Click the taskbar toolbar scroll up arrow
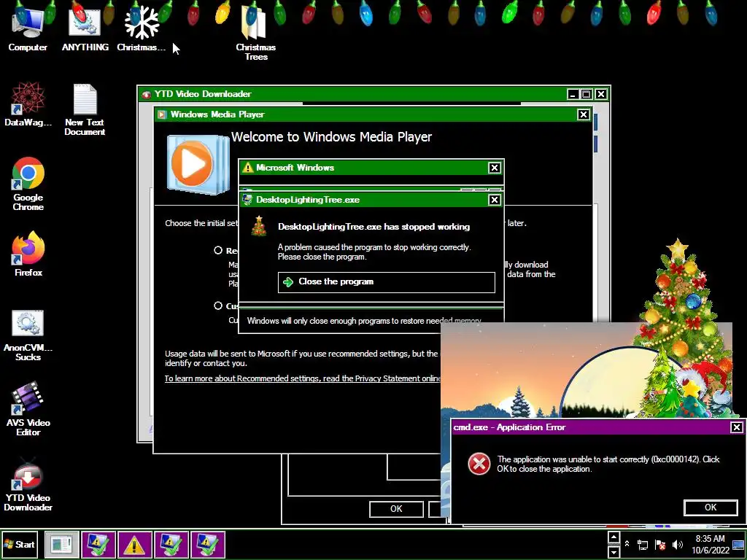The width and height of the screenshot is (747, 560). [x=614, y=537]
